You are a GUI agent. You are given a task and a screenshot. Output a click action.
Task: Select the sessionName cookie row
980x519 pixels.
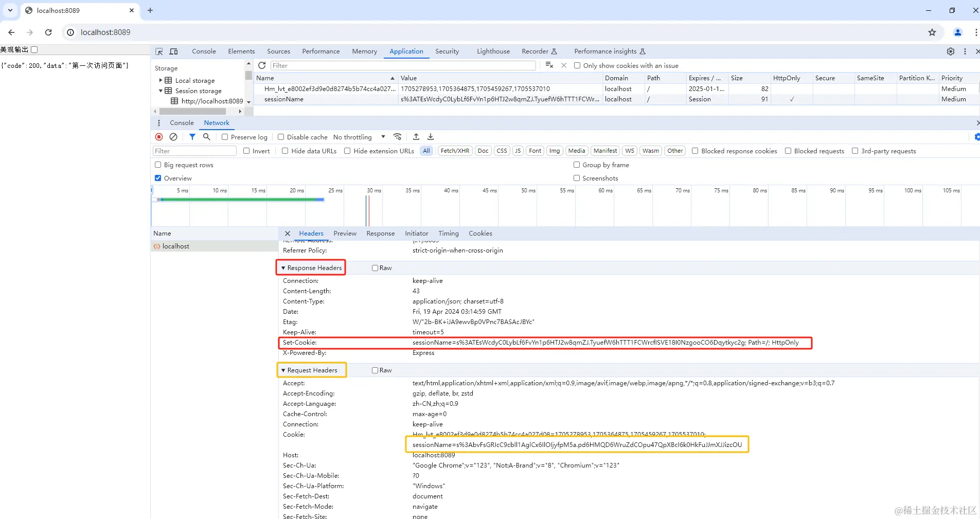[x=617, y=99]
